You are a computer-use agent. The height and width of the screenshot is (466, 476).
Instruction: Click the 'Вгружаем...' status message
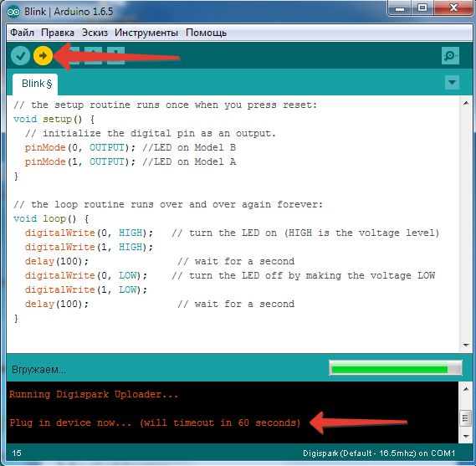pos(38,370)
